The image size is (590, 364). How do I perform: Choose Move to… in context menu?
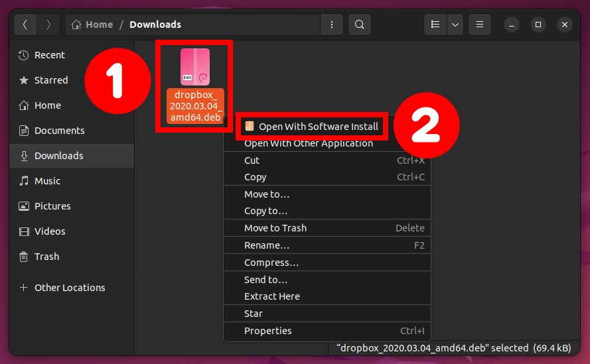(x=327, y=194)
